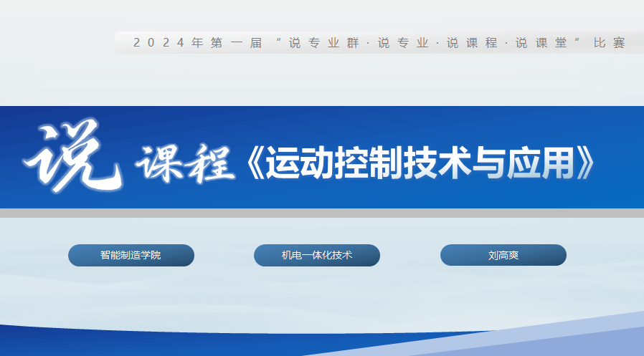644x356 pixels.
Task: Click the 智能制造学院 pill button
Action: (131, 255)
